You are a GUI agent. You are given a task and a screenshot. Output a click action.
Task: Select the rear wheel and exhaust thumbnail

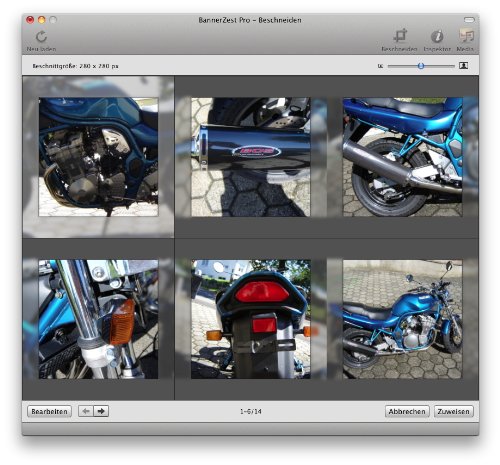pos(403,157)
